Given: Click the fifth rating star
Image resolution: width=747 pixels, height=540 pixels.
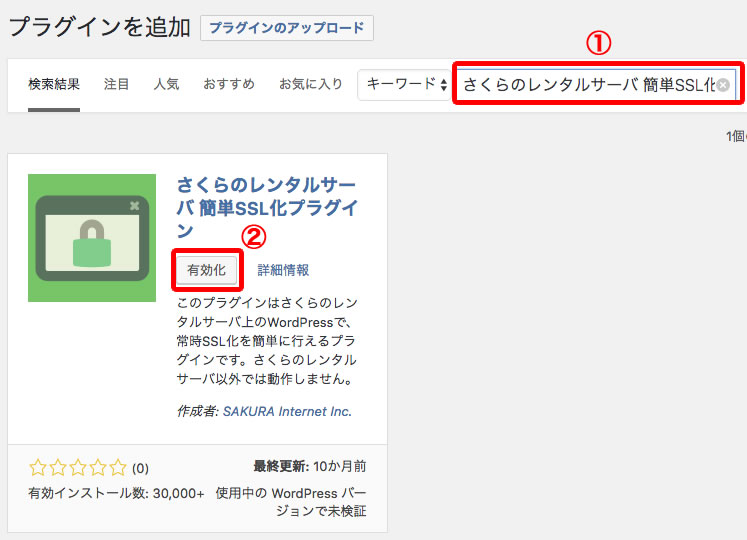Looking at the screenshot, I should coord(118,467).
